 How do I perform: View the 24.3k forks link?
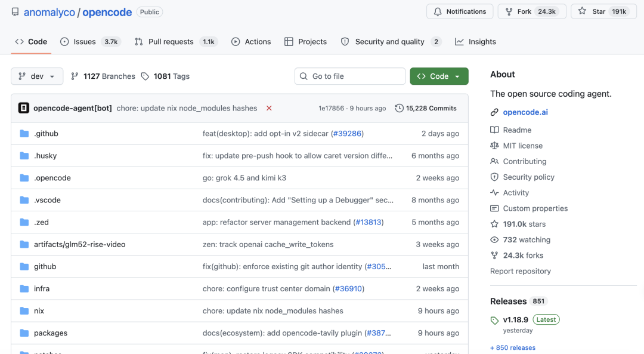tap(523, 256)
